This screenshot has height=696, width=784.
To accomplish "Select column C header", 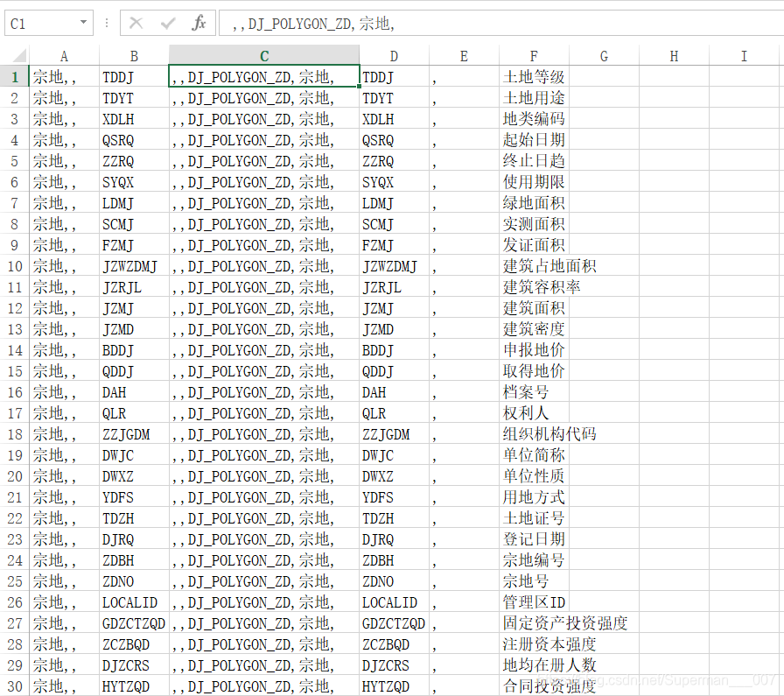I will pos(264,55).
